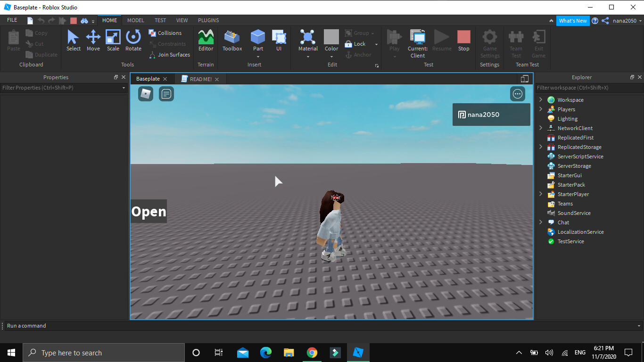This screenshot has height=362, width=644.
Task: Expand the Workspace tree node
Action: (541, 100)
